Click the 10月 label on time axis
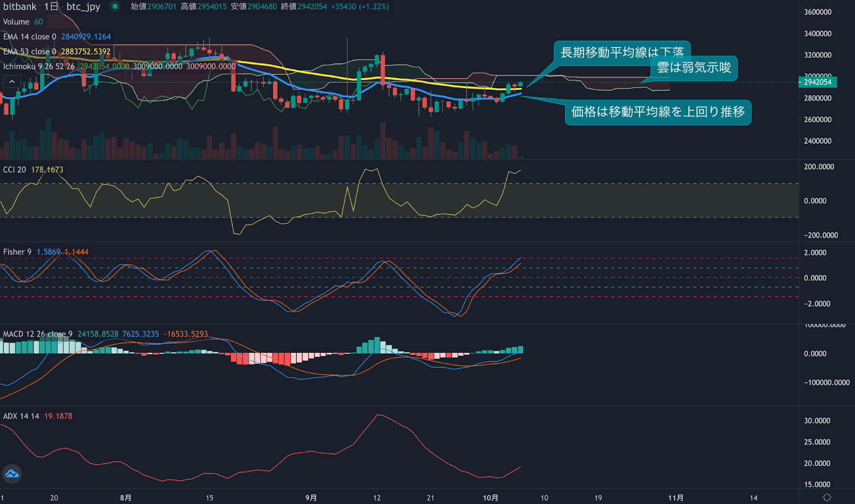 click(490, 498)
